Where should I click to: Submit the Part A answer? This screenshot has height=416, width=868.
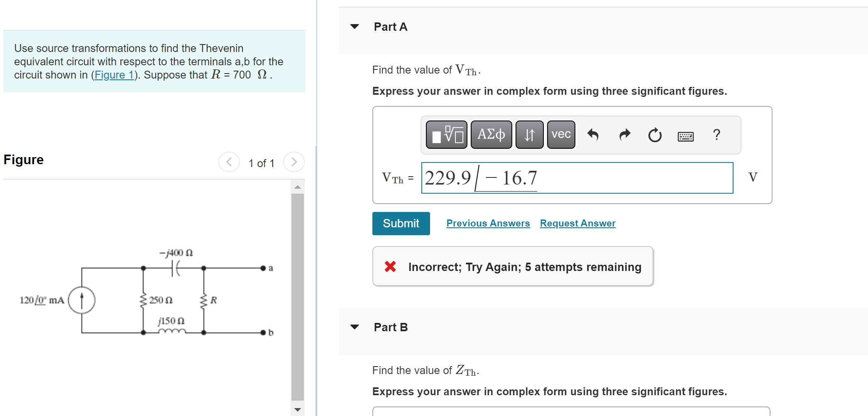coord(401,223)
